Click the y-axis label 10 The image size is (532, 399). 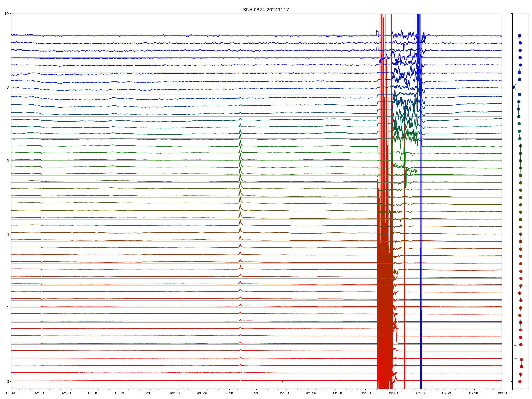click(7, 14)
